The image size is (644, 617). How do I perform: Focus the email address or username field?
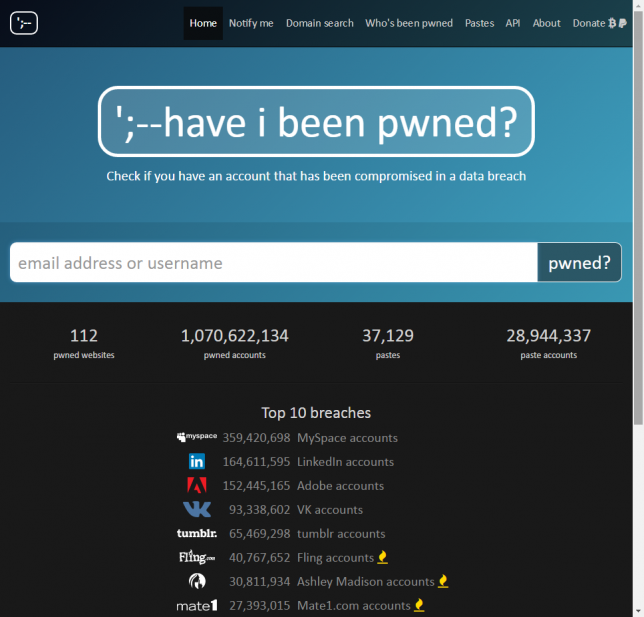tap(274, 262)
